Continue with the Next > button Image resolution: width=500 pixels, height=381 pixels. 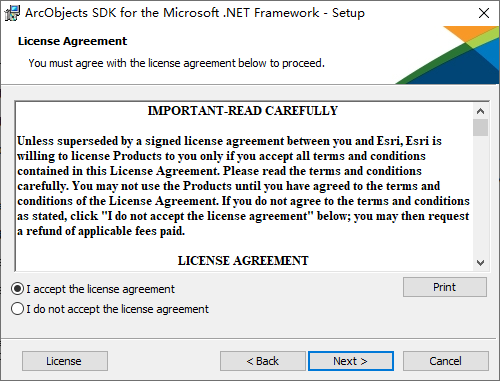coord(351,361)
